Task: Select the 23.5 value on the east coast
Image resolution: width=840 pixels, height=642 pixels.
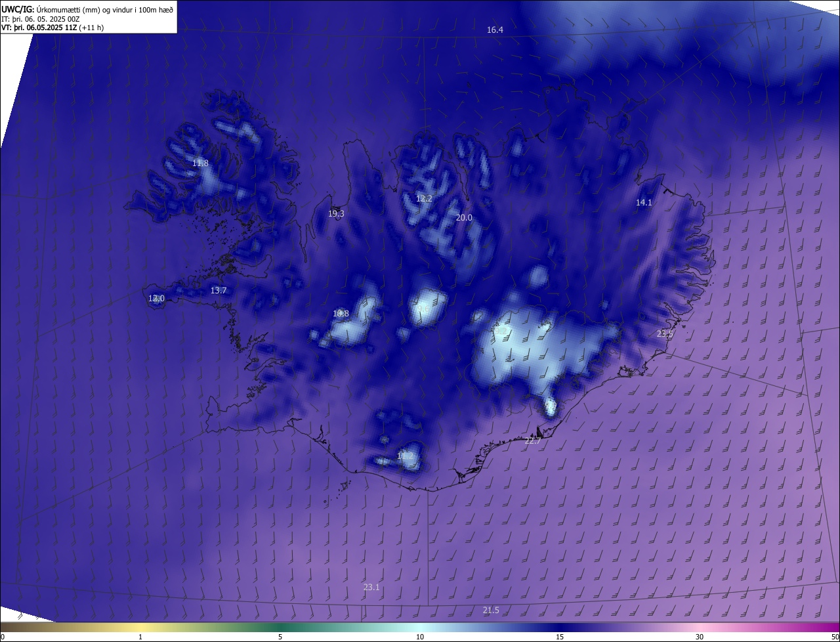Action: 665,333
